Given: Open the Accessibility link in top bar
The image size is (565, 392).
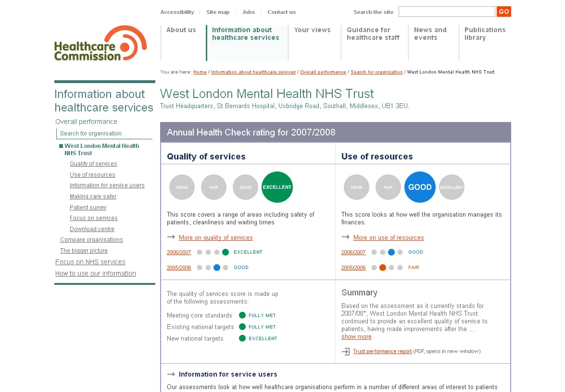Looking at the screenshot, I should 177,12.
